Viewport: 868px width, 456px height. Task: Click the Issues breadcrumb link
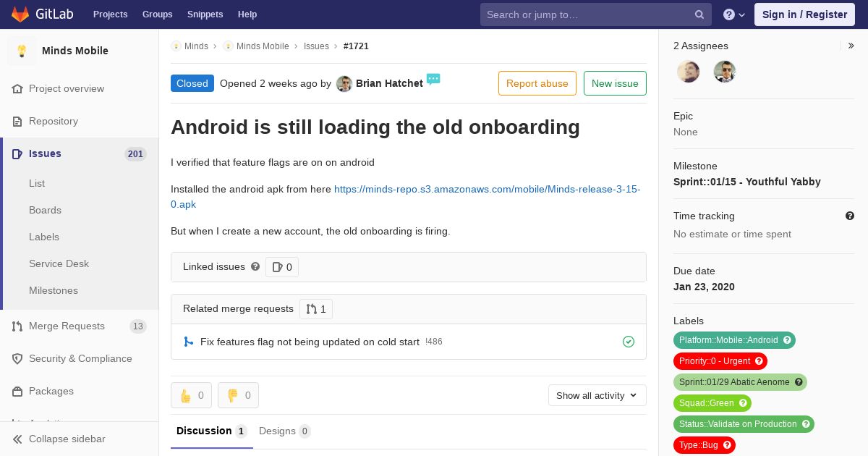[316, 46]
